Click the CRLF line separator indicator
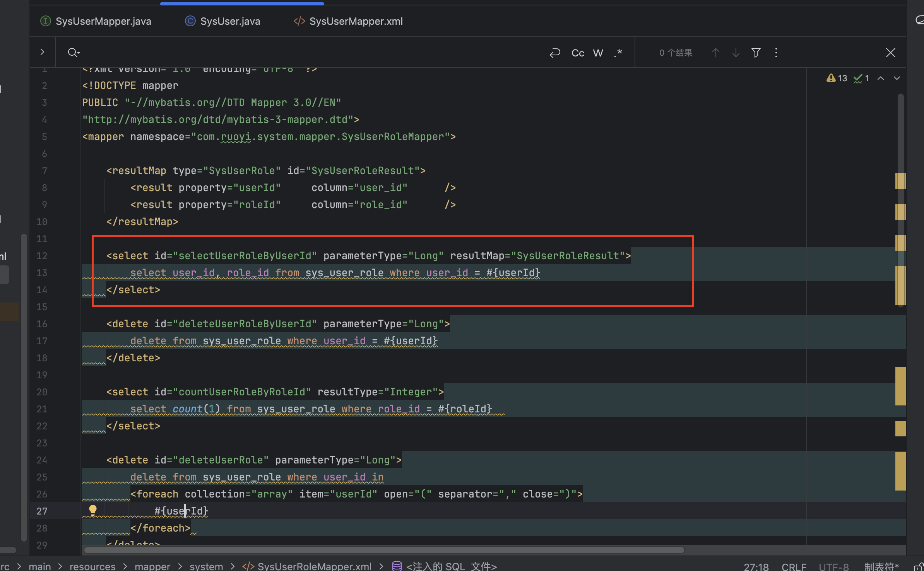 click(794, 566)
